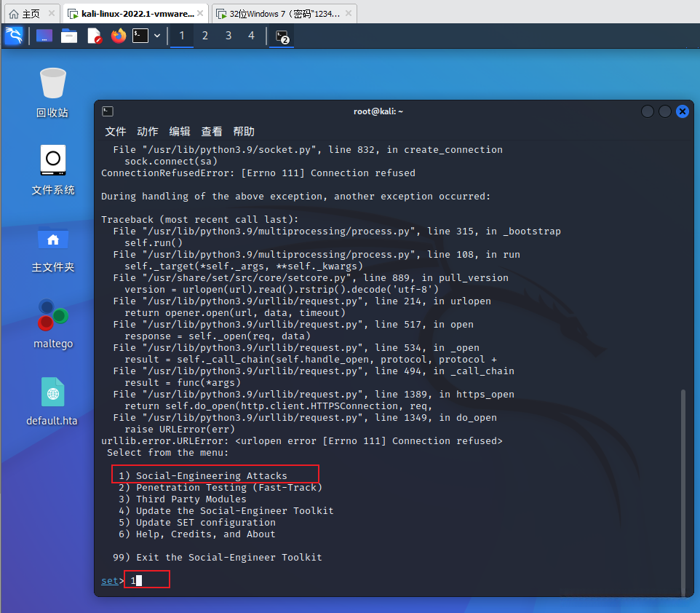Click the show desktop panel icon

44,36
